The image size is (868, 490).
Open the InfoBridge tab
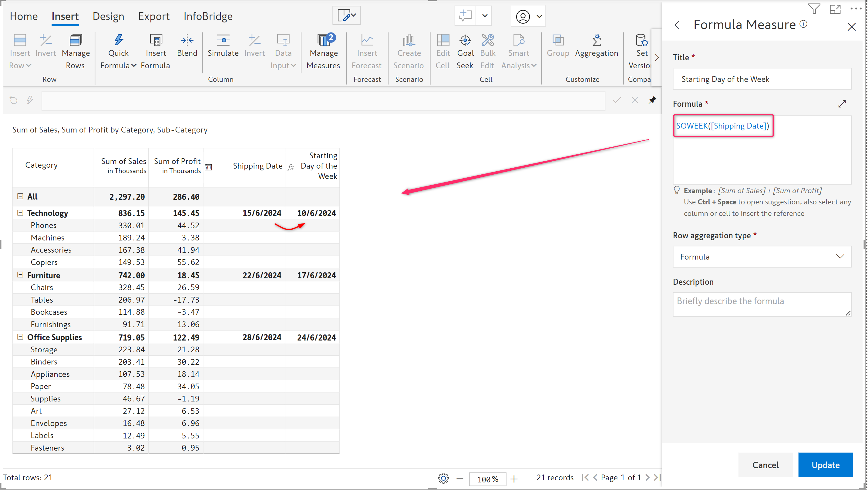tap(208, 16)
